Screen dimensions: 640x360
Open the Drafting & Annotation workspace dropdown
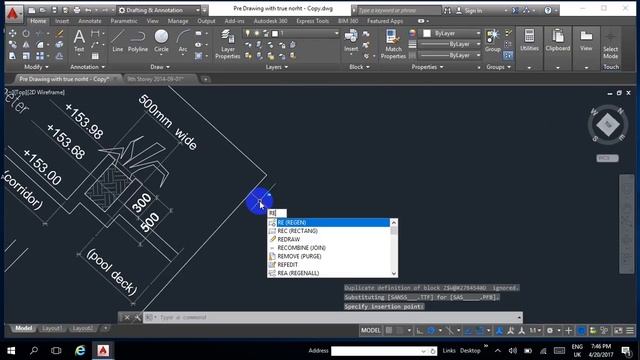(159, 10)
